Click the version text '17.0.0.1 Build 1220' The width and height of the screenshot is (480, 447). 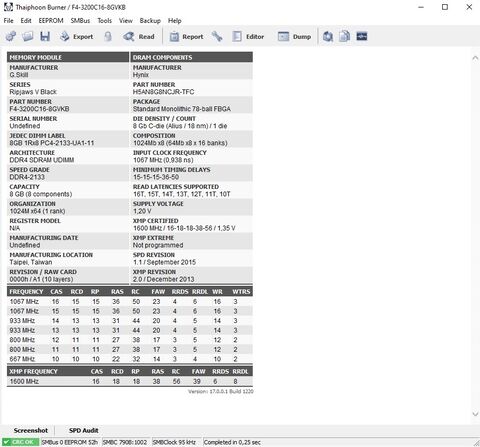point(231,391)
